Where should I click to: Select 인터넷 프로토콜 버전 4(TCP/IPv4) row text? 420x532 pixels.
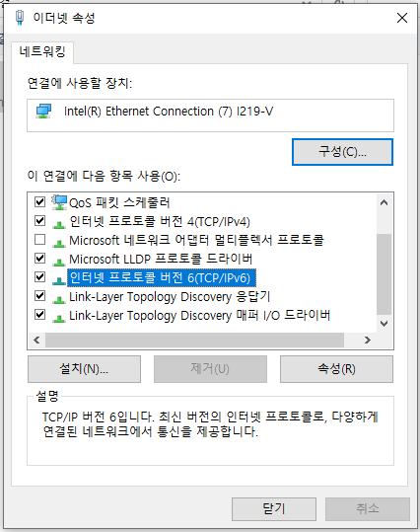[160, 221]
